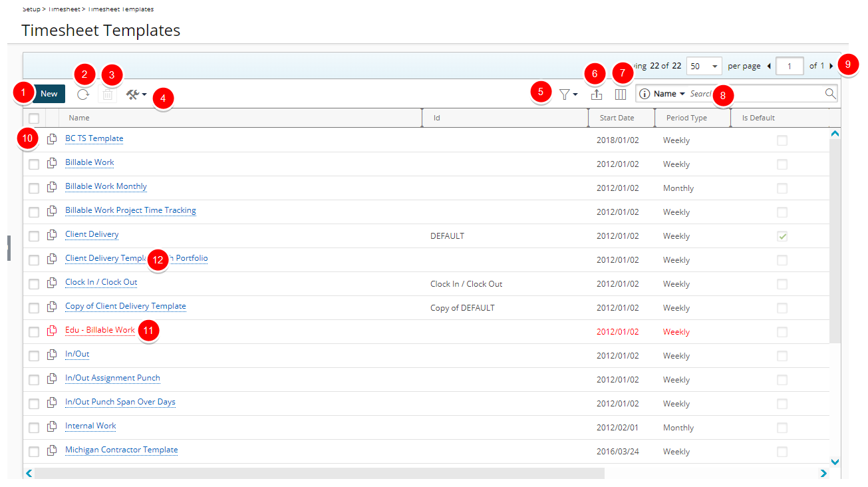Click the delete trash icon

click(x=108, y=95)
